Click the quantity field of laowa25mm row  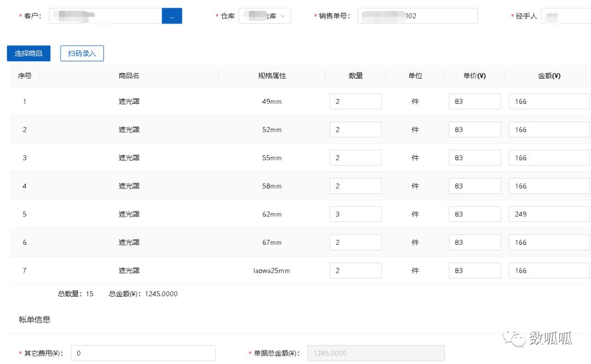tap(355, 270)
